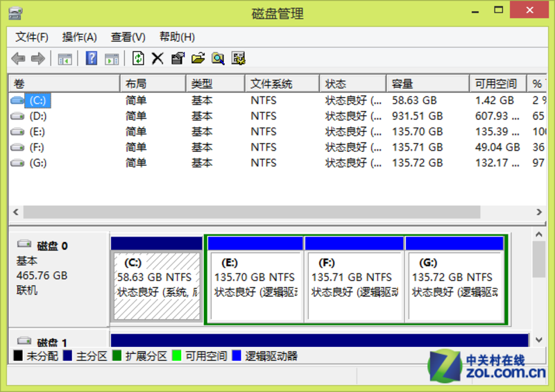Select the (F:) drive icon in volume list
The image size is (555, 392).
(17, 147)
